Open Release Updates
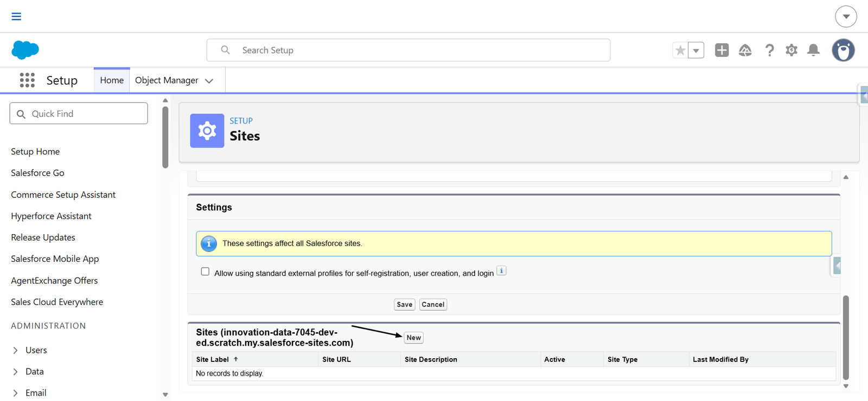This screenshot has width=868, height=401. tap(43, 237)
